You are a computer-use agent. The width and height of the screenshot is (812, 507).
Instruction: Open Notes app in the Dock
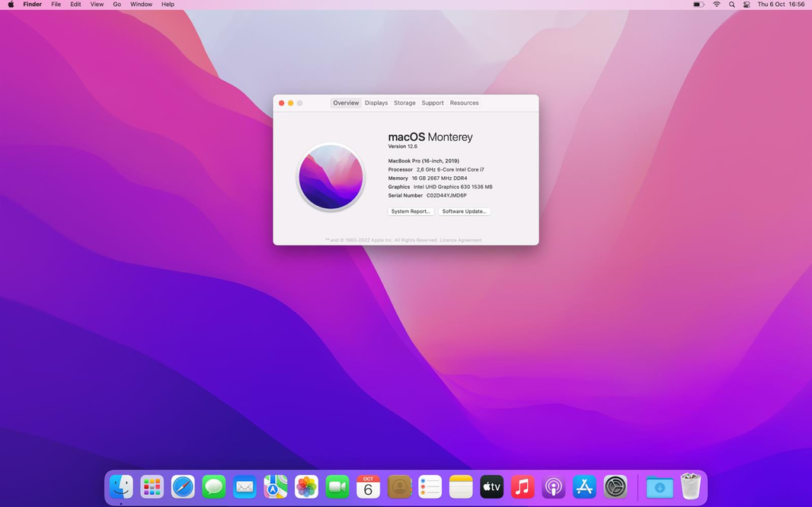tap(461, 486)
